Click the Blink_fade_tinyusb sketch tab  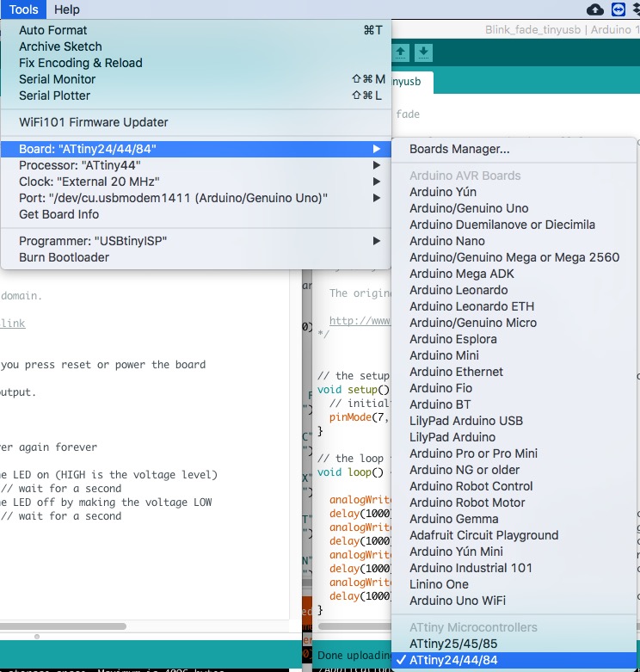(412, 82)
